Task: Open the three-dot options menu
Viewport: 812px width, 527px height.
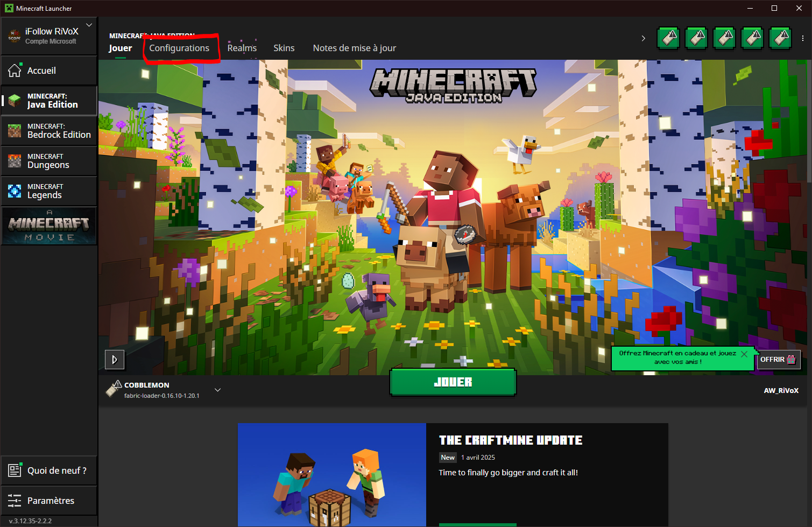Action: pos(803,38)
